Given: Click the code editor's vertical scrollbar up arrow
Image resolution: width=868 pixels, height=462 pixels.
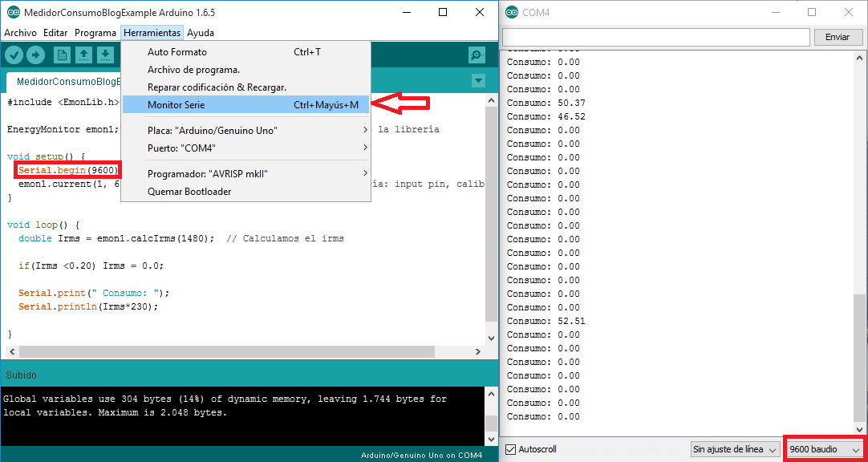Looking at the screenshot, I should click(x=490, y=100).
